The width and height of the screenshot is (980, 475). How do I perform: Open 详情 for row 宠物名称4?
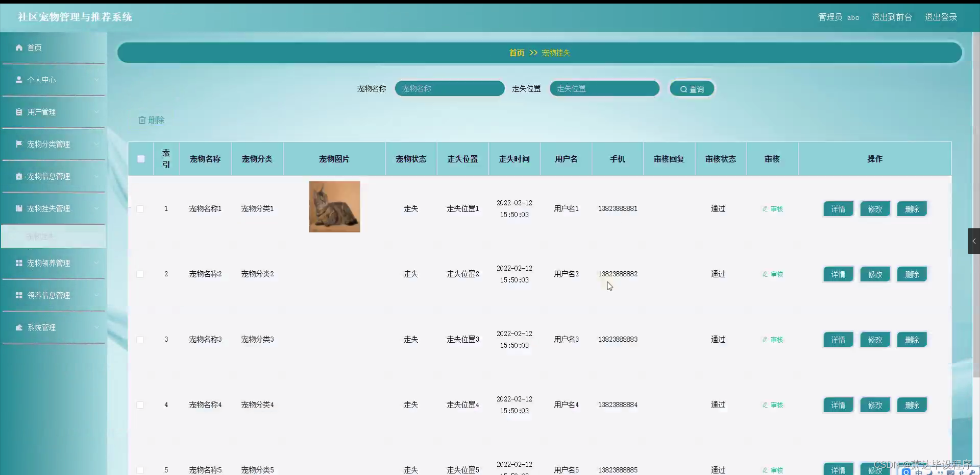click(x=838, y=405)
